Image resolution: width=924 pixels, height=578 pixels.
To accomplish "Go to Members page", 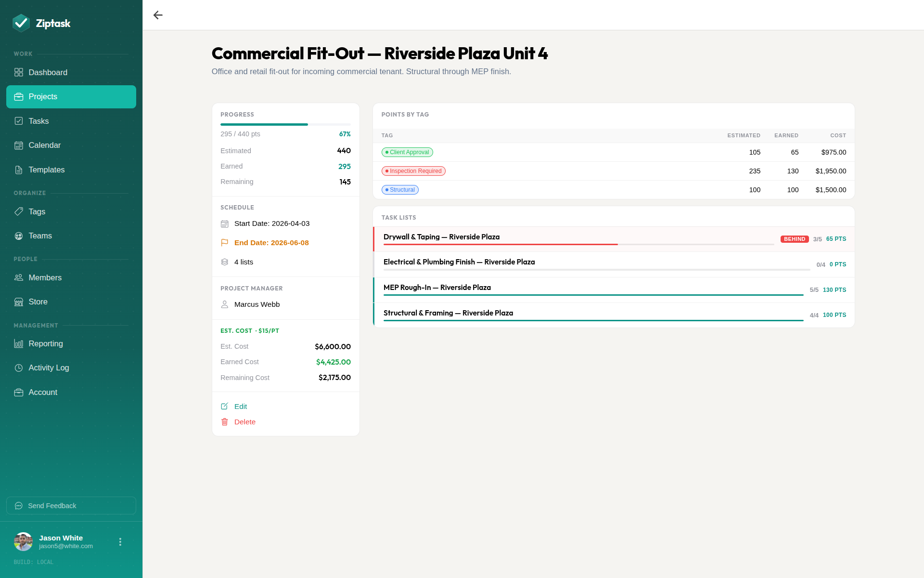I will 71,277.
